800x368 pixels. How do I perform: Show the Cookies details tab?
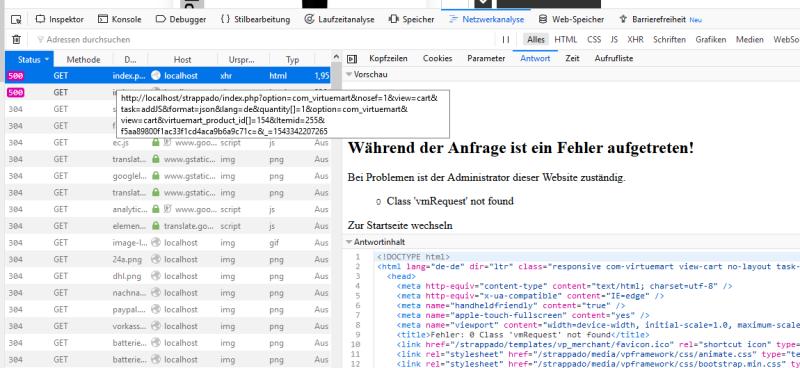[437, 59]
